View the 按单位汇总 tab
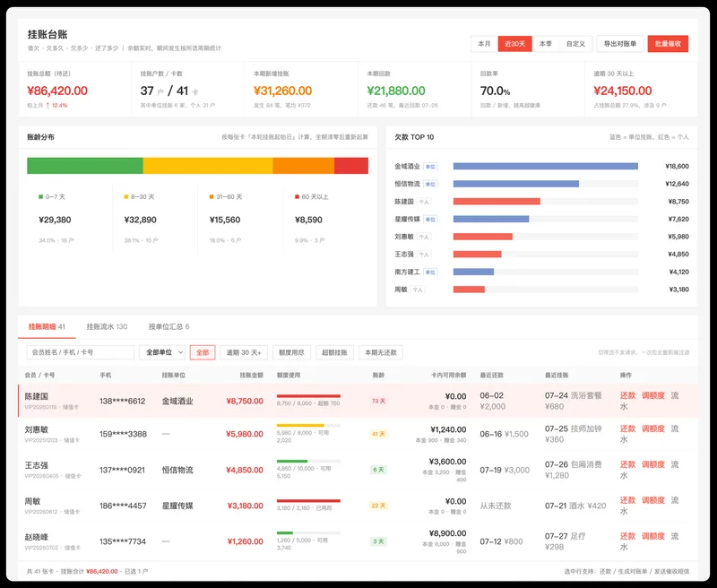717x588 pixels. 168,326
